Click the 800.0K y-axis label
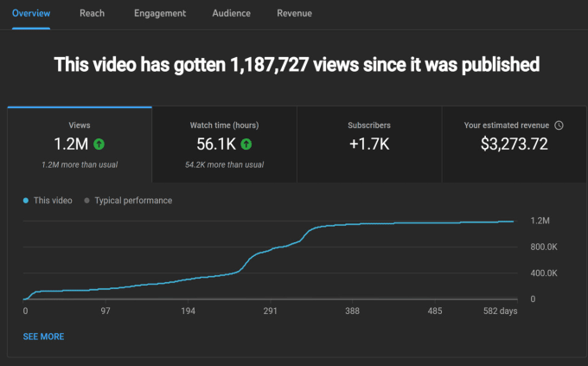588x366 pixels. tap(544, 247)
